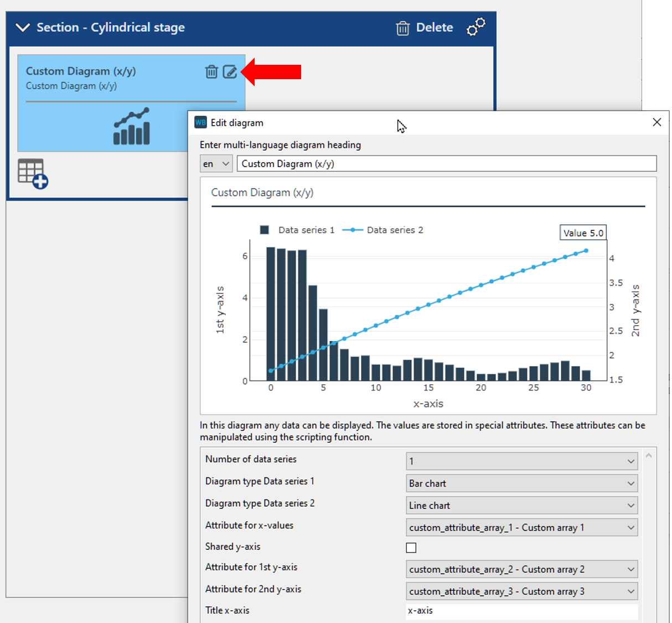Open the en language dropdown

[216, 164]
